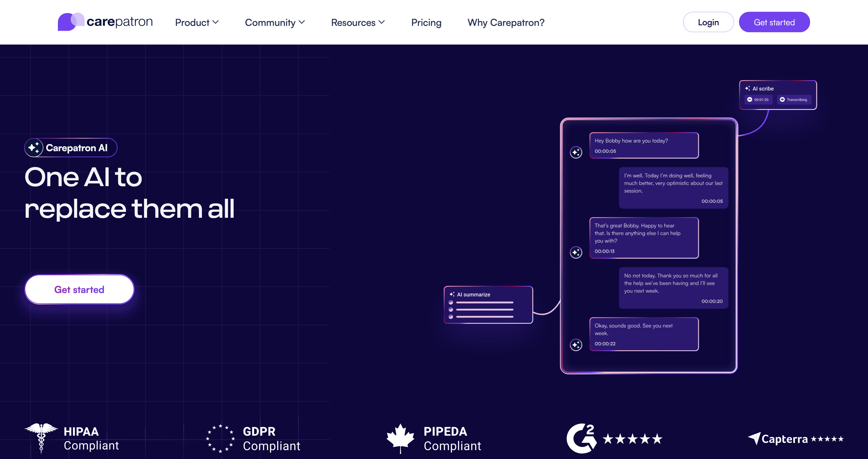This screenshot has height=459, width=868.
Task: Go to the Pricing page
Action: (426, 23)
